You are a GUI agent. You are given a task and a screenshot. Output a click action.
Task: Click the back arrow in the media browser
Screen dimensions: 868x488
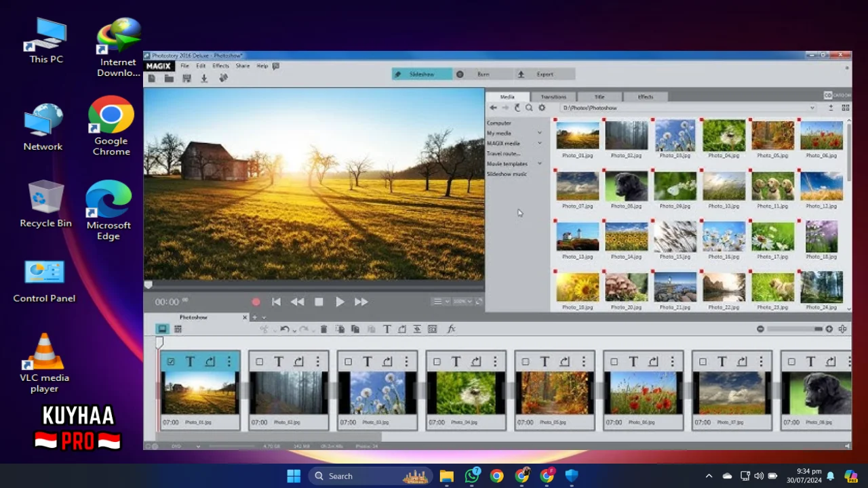[494, 108]
